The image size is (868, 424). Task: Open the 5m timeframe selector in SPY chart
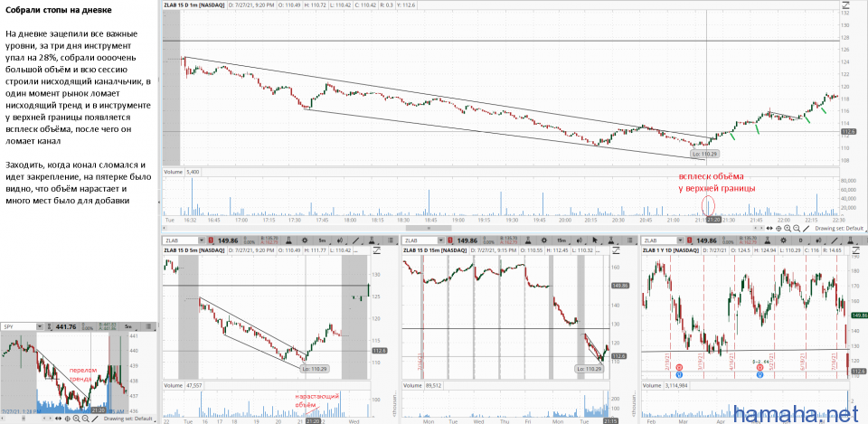tap(127, 326)
